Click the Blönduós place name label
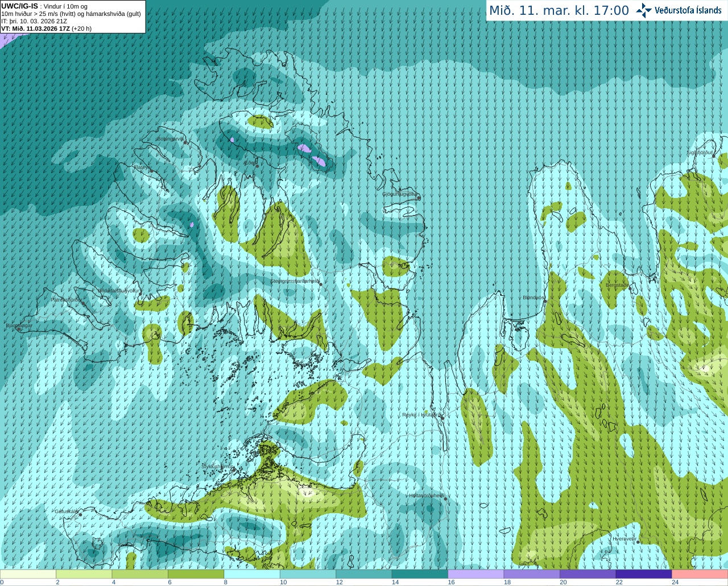Image resolution: width=728 pixels, height=586 pixels. coord(533,298)
